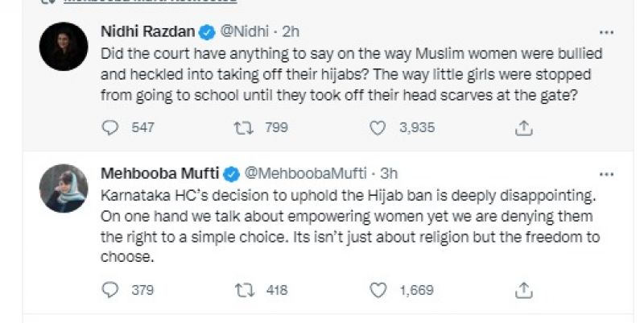644x323 pixels.
Task: Reply to Nidhi Razdan's tweet
Action: pyautogui.click(x=112, y=127)
